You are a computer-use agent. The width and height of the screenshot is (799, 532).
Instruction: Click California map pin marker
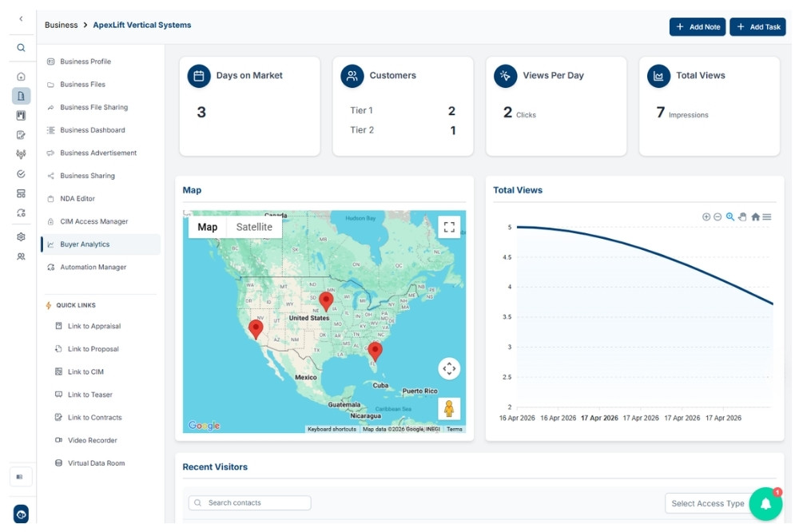coord(256,329)
